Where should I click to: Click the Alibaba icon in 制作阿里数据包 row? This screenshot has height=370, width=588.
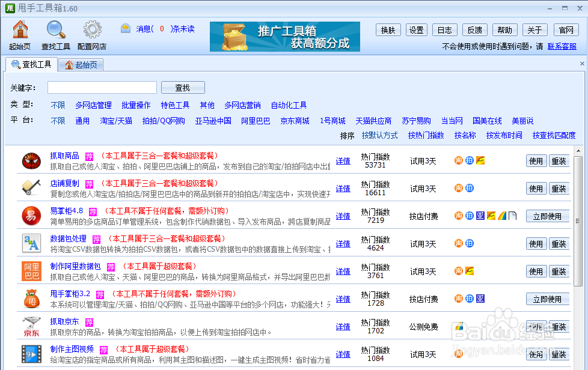(x=470, y=270)
